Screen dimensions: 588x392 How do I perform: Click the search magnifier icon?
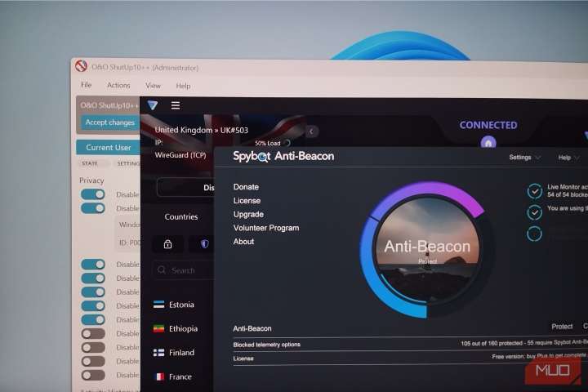[x=162, y=270]
